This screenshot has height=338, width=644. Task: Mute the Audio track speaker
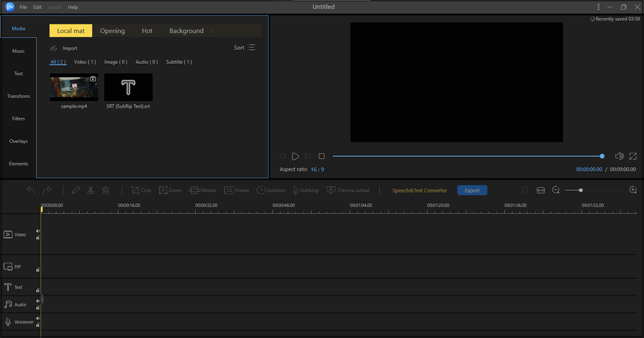click(x=37, y=301)
